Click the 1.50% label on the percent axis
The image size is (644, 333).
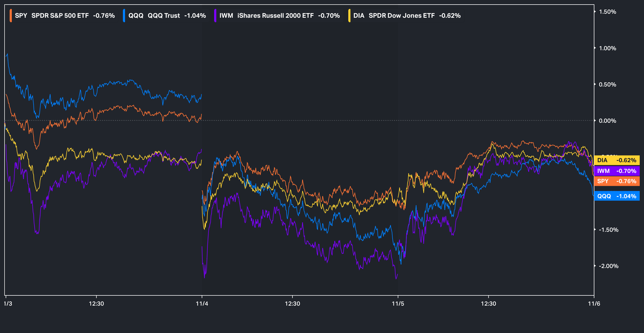tap(608, 12)
